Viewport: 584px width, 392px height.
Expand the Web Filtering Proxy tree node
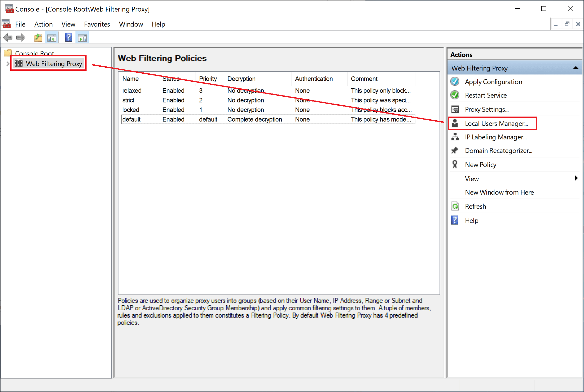(x=8, y=64)
